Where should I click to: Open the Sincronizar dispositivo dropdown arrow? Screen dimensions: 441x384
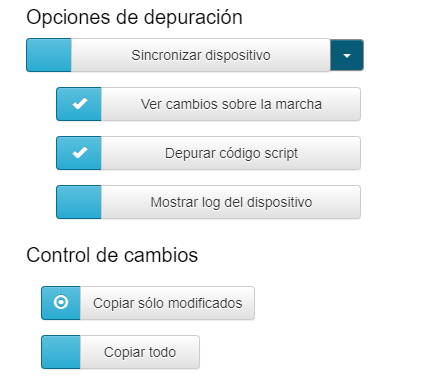347,55
